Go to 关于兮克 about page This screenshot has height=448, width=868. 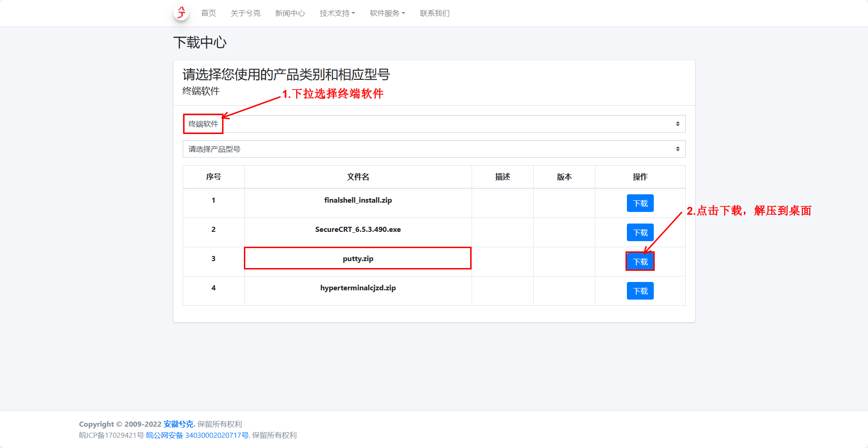(245, 13)
